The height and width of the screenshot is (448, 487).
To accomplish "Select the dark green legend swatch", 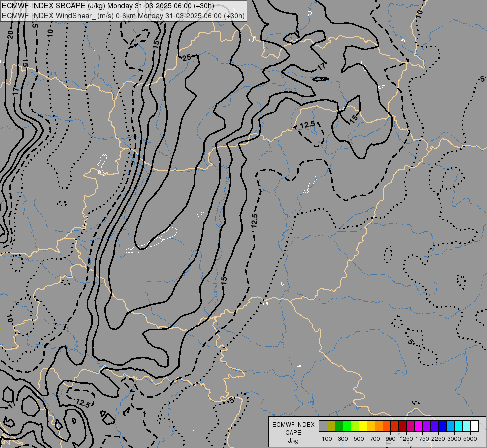I will point(339,426).
